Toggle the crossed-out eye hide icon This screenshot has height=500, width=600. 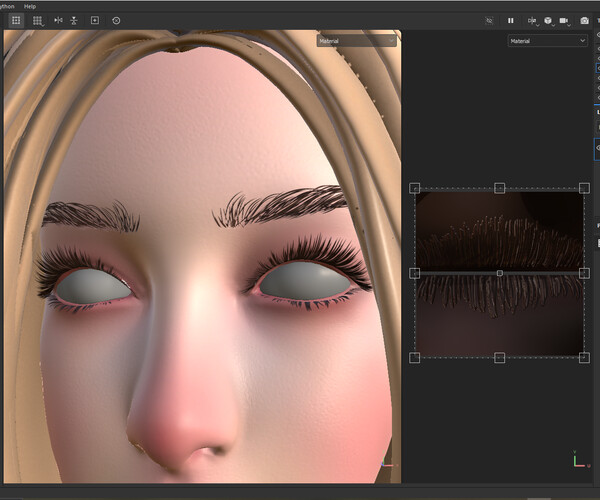(489, 21)
